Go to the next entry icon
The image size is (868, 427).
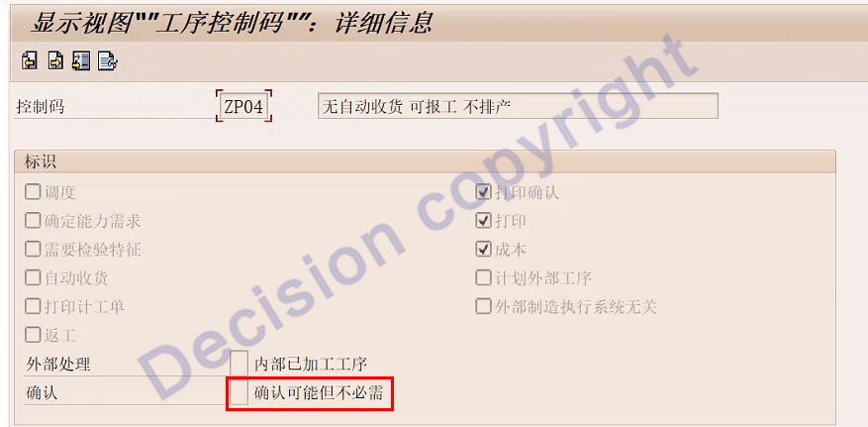[55, 60]
